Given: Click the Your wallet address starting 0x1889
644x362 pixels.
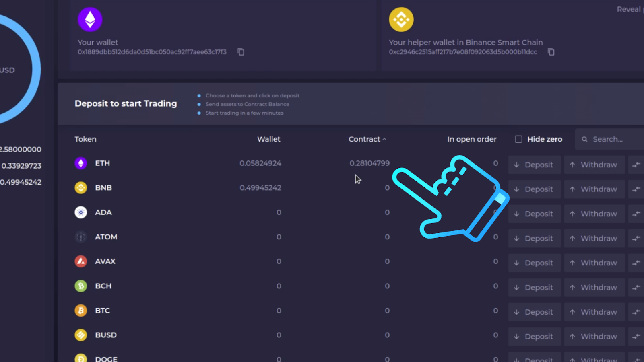Looking at the screenshot, I should tap(152, 52).
